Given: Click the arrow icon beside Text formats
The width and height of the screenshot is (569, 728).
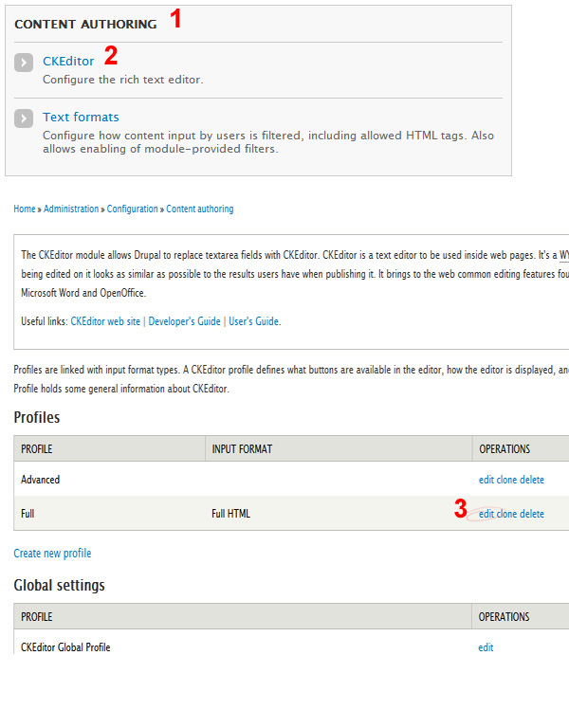Looking at the screenshot, I should 24,118.
